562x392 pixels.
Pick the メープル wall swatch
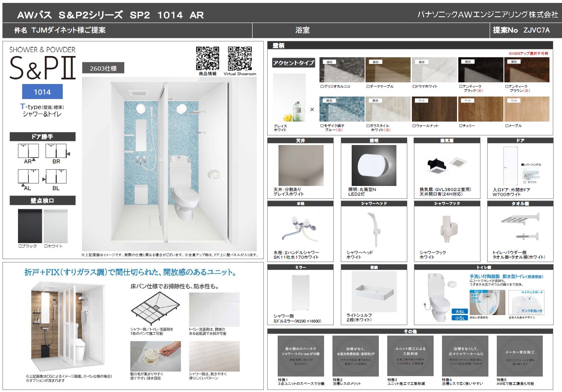pos(527,109)
